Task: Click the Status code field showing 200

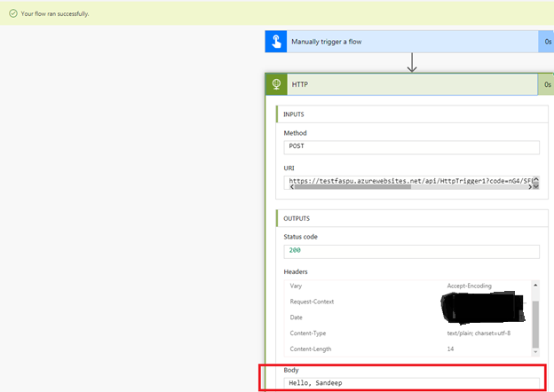Action: coord(411,251)
